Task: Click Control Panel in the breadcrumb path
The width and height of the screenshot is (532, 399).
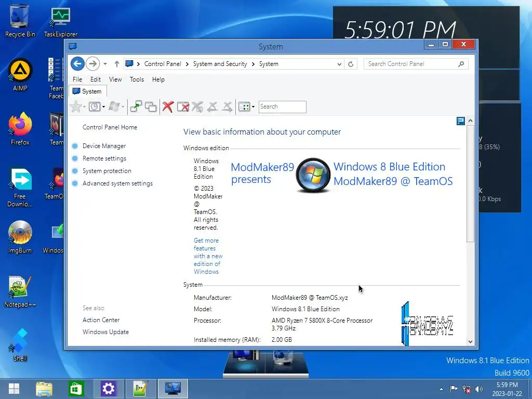Action: pyautogui.click(x=163, y=64)
